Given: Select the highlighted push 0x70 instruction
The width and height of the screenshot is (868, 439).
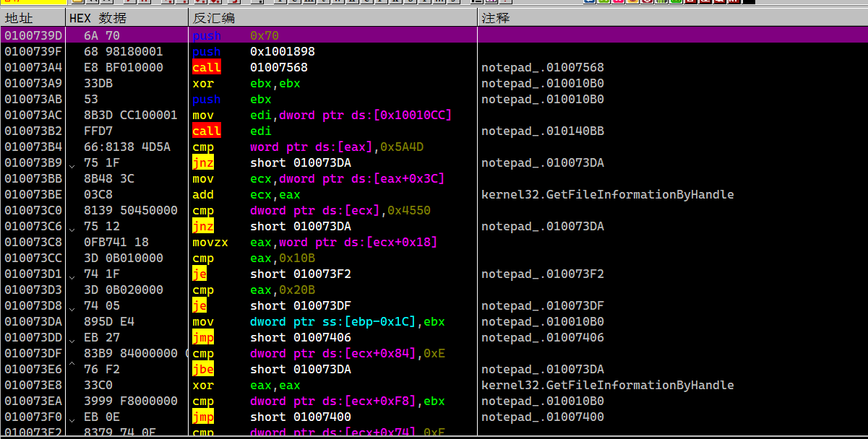Looking at the screenshot, I should pyautogui.click(x=235, y=36).
